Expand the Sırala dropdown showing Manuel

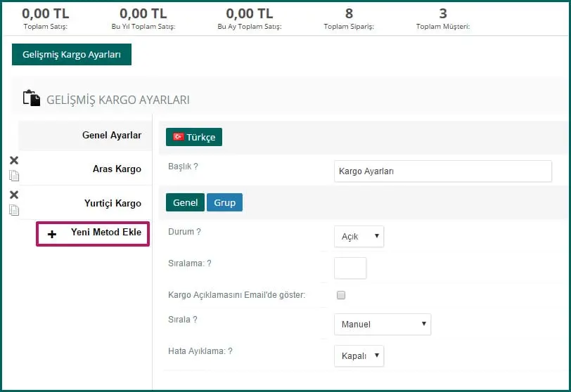[x=383, y=325]
